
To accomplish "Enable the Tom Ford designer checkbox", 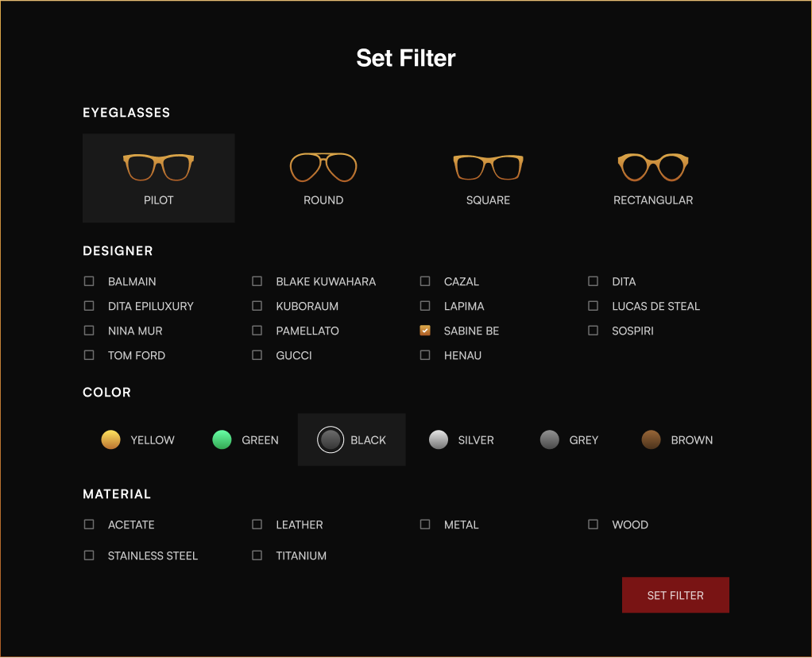I will 89,355.
